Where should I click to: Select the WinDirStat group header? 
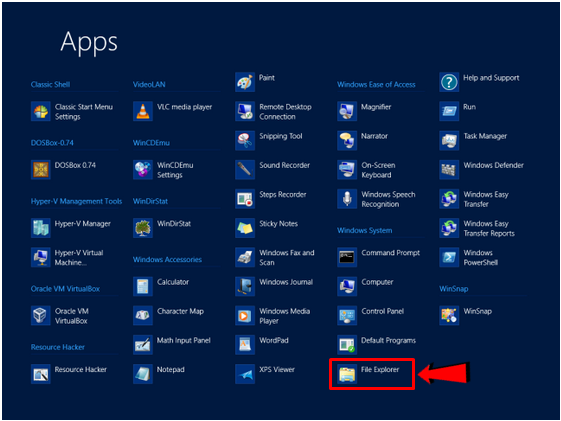[x=150, y=201]
